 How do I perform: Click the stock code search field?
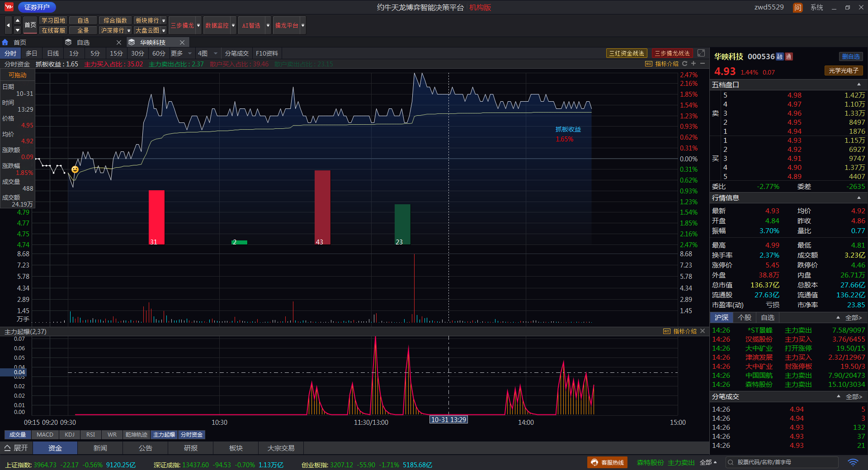(x=782, y=462)
